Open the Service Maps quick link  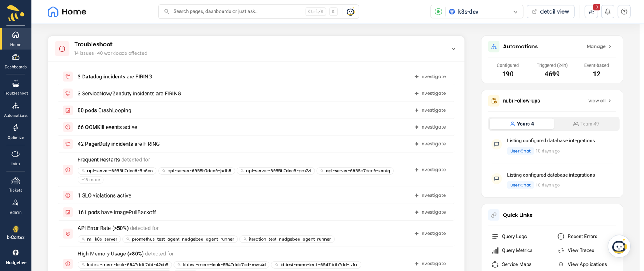pos(511,264)
